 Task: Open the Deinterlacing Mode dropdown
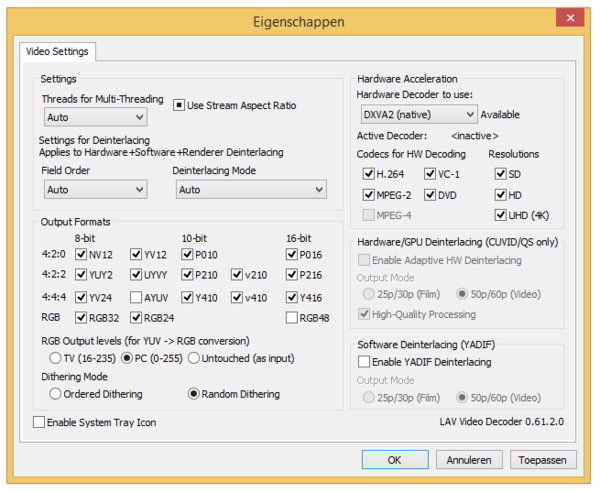click(249, 189)
